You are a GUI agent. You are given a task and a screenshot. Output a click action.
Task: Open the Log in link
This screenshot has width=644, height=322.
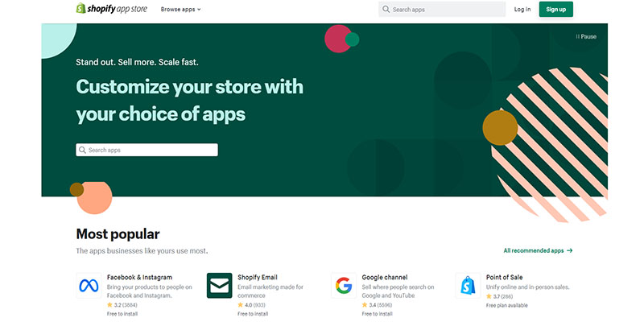(522, 9)
